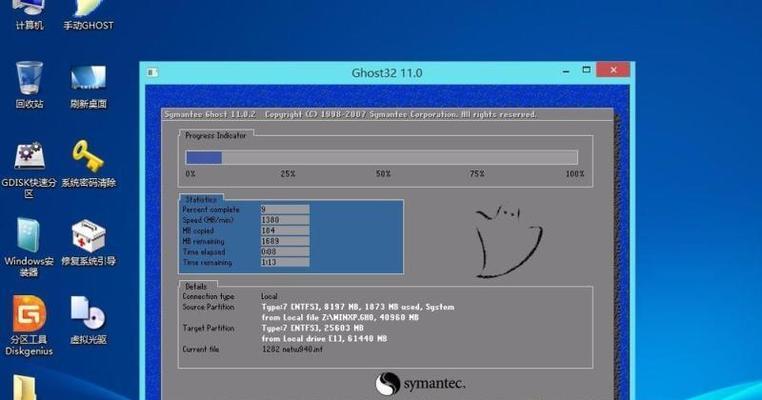Click the MB copied value 184

(285, 231)
